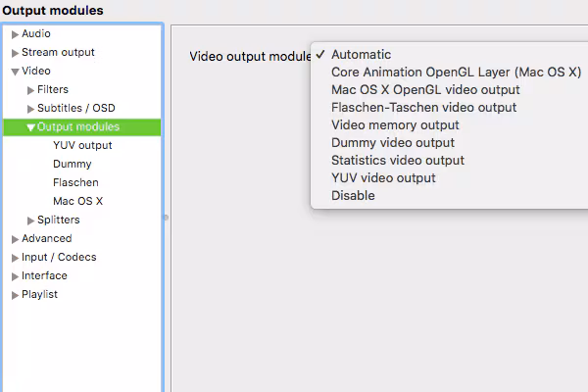This screenshot has height=392, width=588.
Task: Expand the Input / Codecs section
Action: (x=15, y=258)
